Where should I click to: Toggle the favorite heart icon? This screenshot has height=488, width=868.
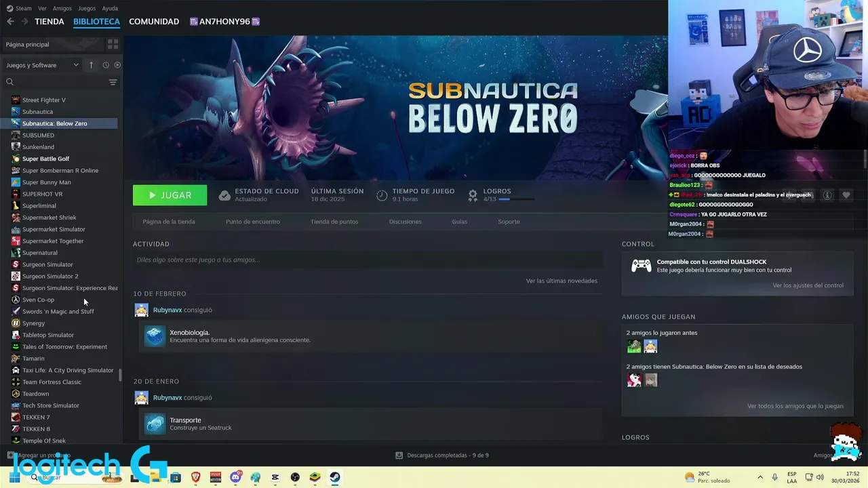[x=846, y=195]
